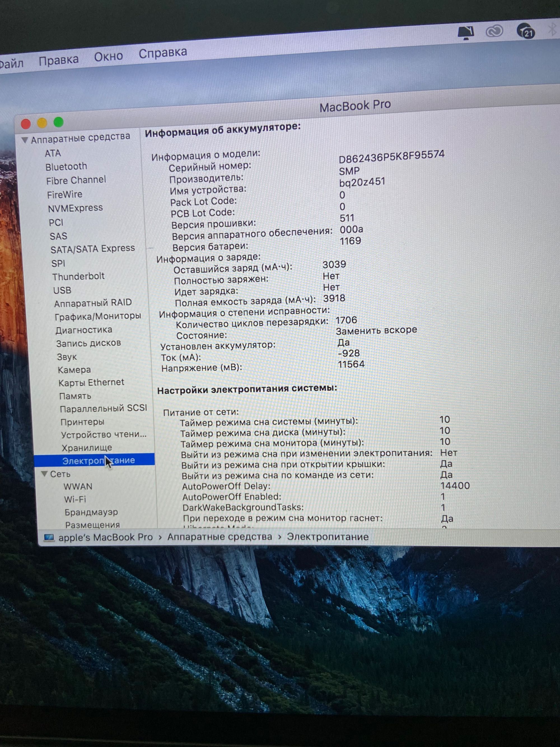Click the Производитель value SMP
560x747 pixels.
[x=349, y=171]
